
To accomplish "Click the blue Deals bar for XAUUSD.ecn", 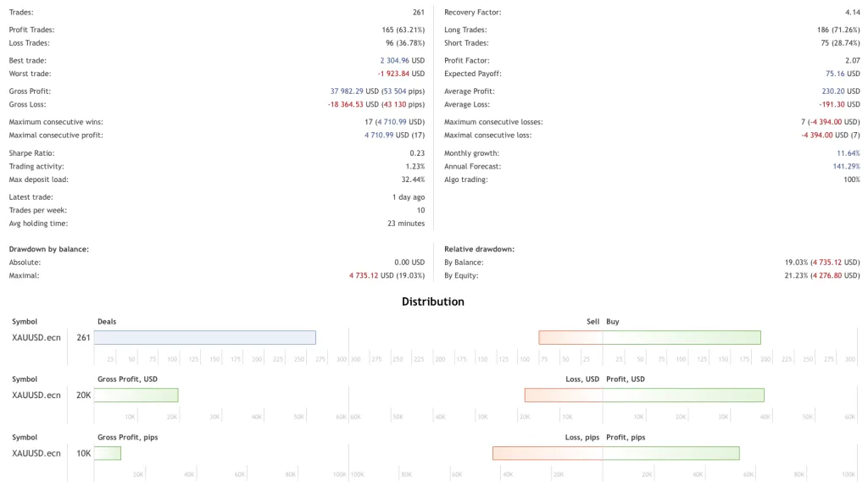I will [x=204, y=337].
